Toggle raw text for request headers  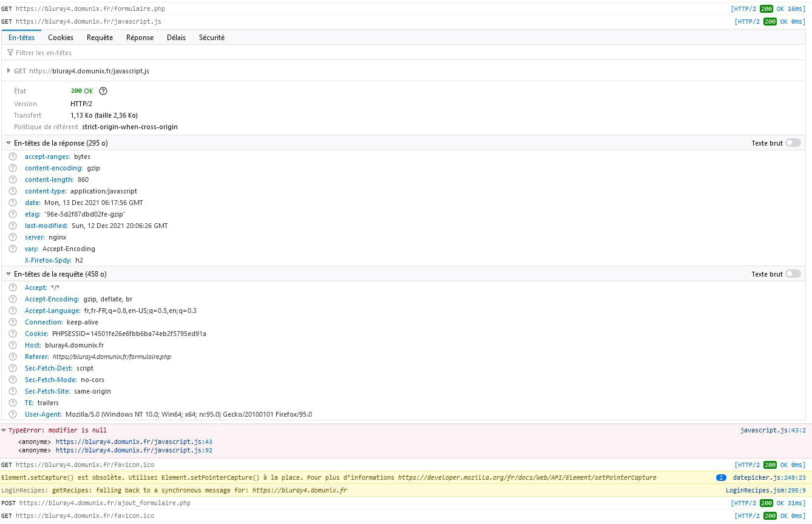point(793,274)
